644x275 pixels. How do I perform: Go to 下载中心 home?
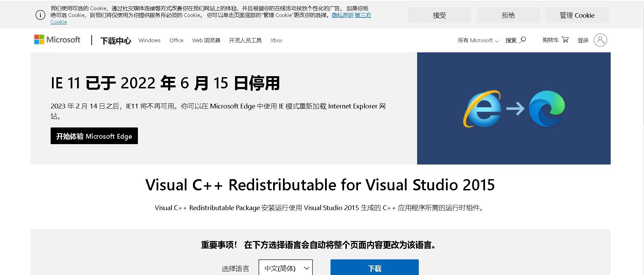pyautogui.click(x=115, y=41)
